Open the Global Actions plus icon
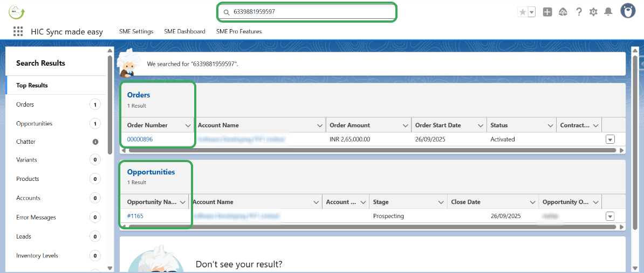The height and width of the screenshot is (273, 644). [x=547, y=12]
